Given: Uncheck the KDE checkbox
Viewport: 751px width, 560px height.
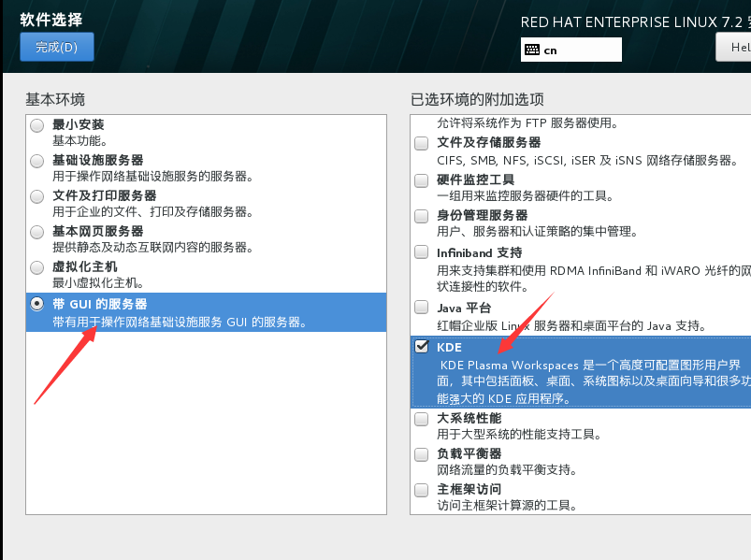Looking at the screenshot, I should (x=422, y=347).
